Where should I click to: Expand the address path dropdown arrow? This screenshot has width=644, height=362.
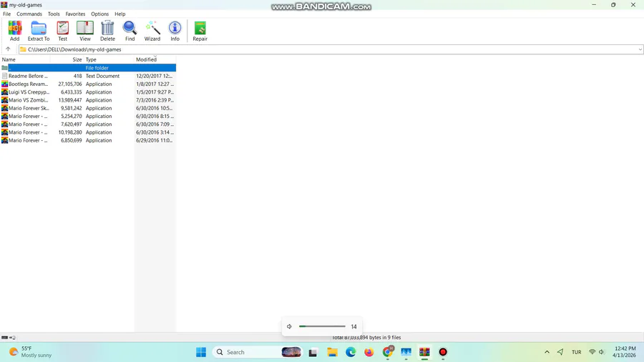[640, 49]
